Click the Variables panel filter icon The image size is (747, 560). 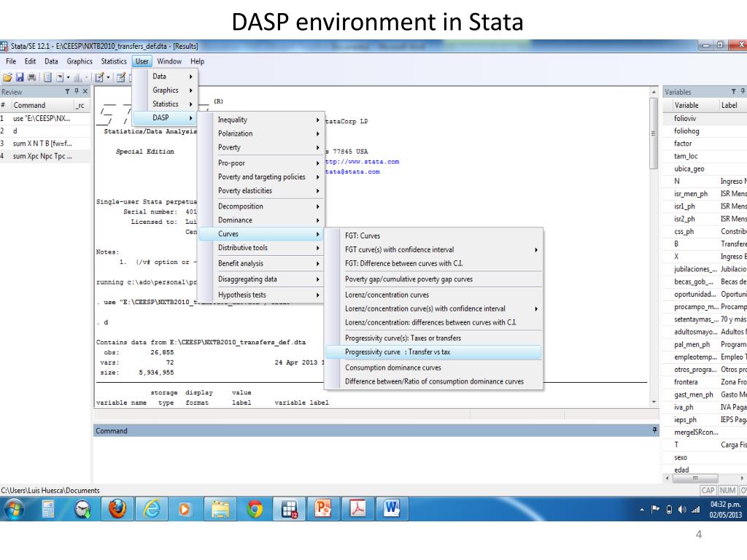734,91
